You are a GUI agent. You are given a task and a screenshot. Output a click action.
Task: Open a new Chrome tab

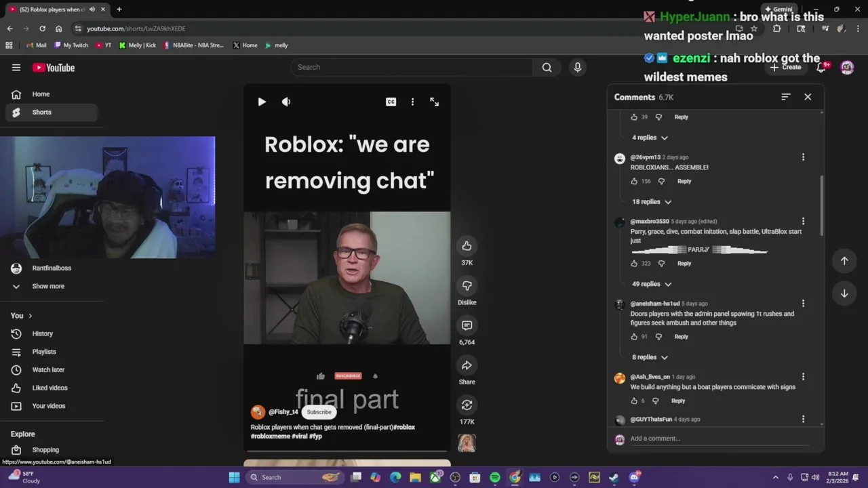[x=119, y=9]
